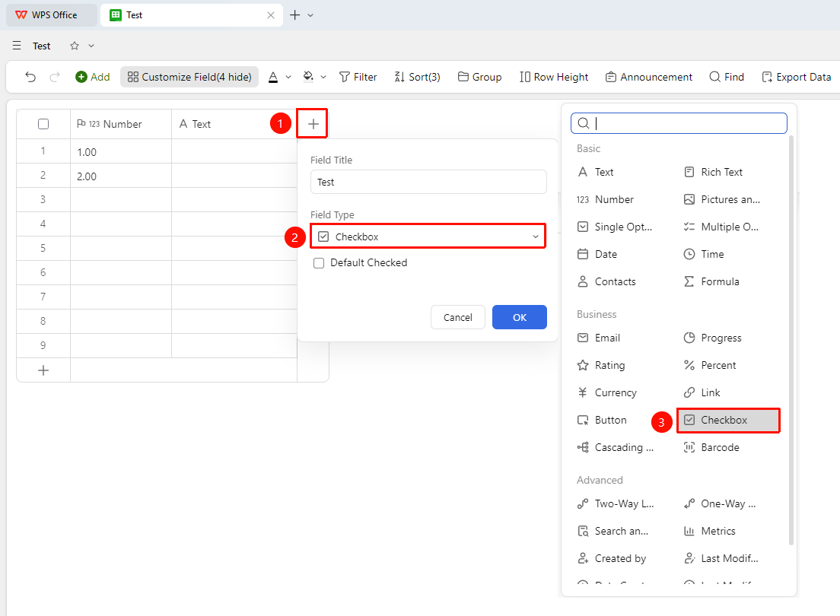Click the Undo arrow icon
Image resolution: width=840 pixels, height=616 pixels.
coord(30,77)
